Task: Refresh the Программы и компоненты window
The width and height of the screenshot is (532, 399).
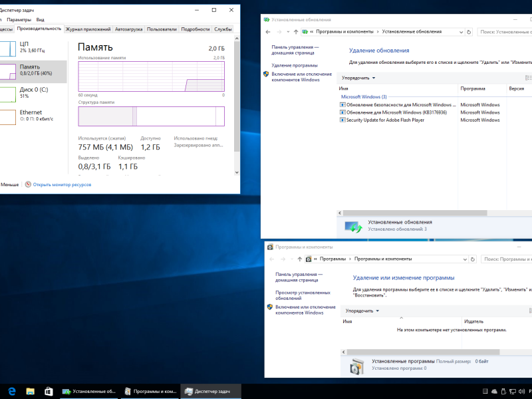Action: [x=473, y=259]
